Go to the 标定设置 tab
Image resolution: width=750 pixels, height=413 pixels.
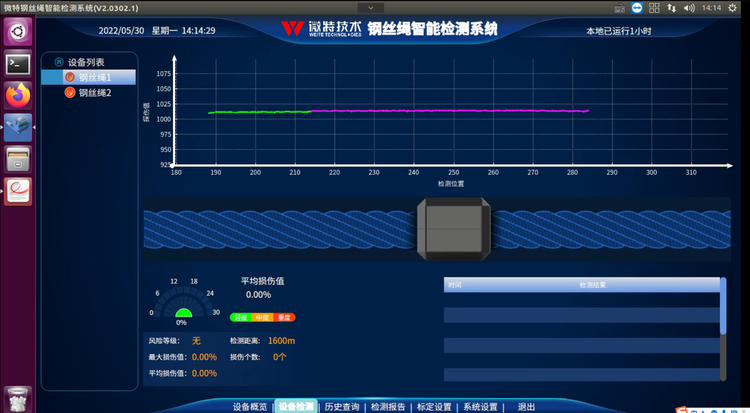click(434, 407)
